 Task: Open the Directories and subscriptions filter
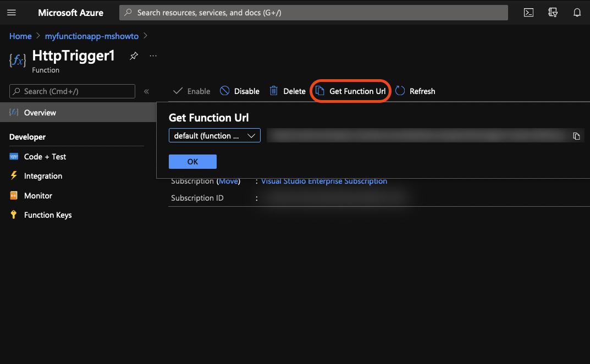coord(553,13)
